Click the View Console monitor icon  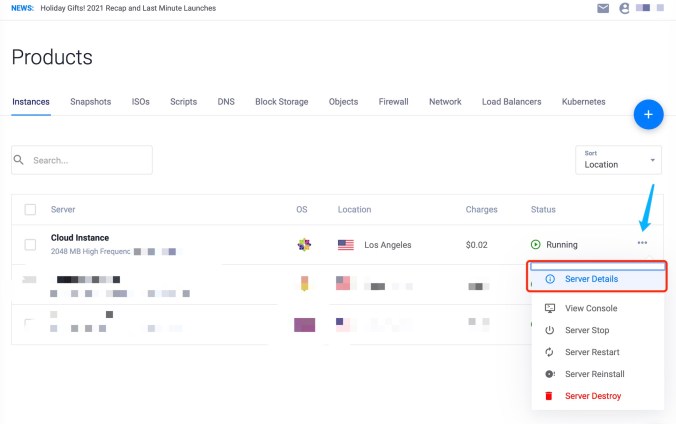tap(549, 308)
